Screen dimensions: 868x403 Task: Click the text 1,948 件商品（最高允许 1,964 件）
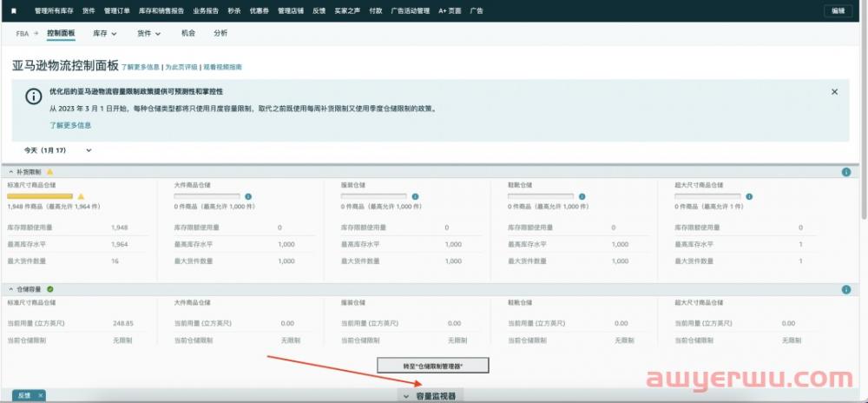[54, 207]
